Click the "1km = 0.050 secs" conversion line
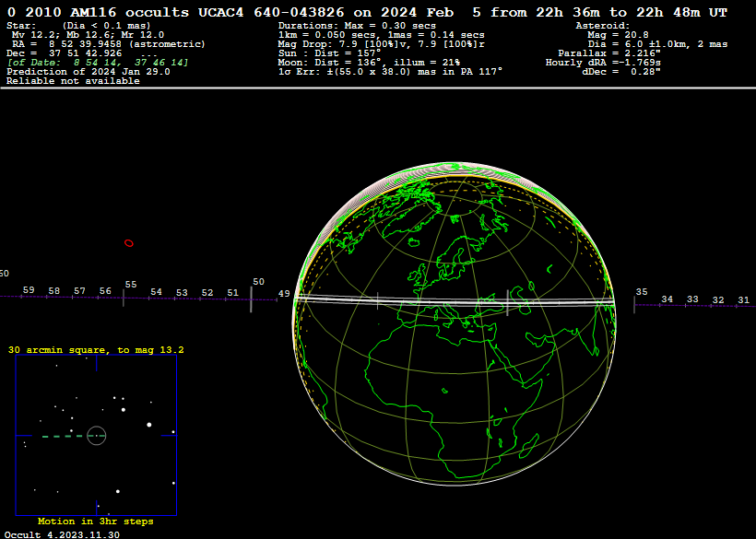This screenshot has width=756, height=539. (381, 35)
